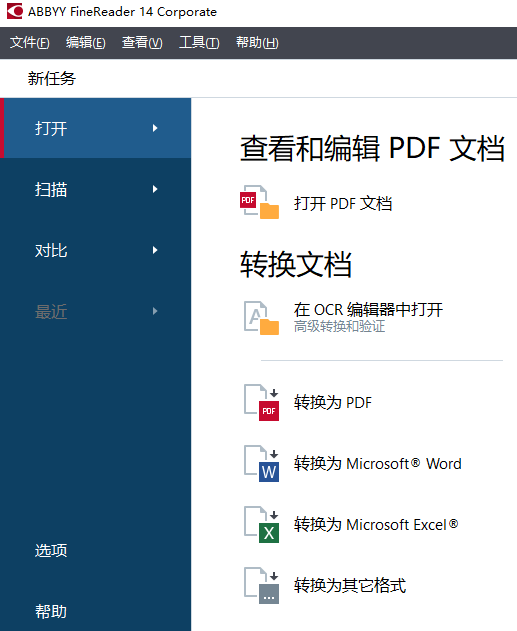Open the 查看(V) menu
The image size is (517, 631).
[x=142, y=42]
